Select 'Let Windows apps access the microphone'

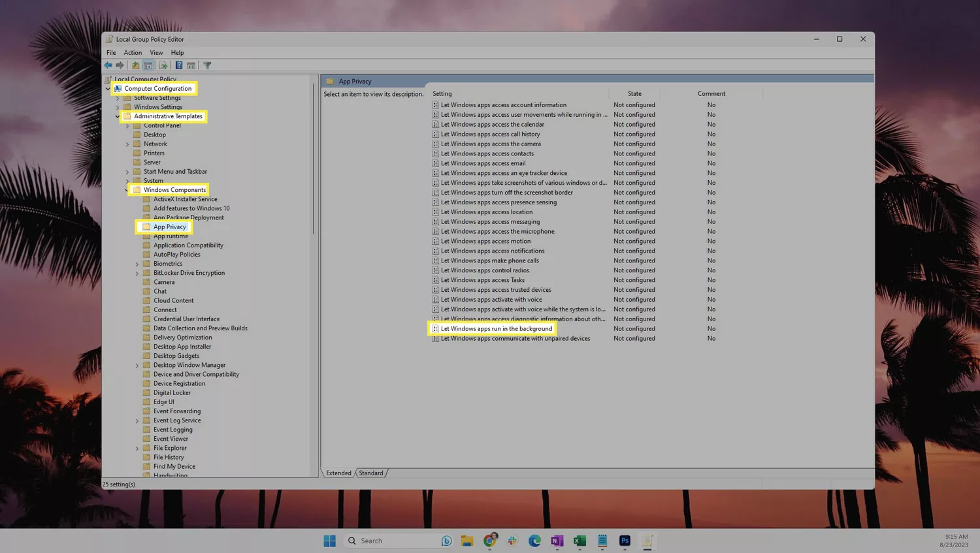click(x=497, y=232)
